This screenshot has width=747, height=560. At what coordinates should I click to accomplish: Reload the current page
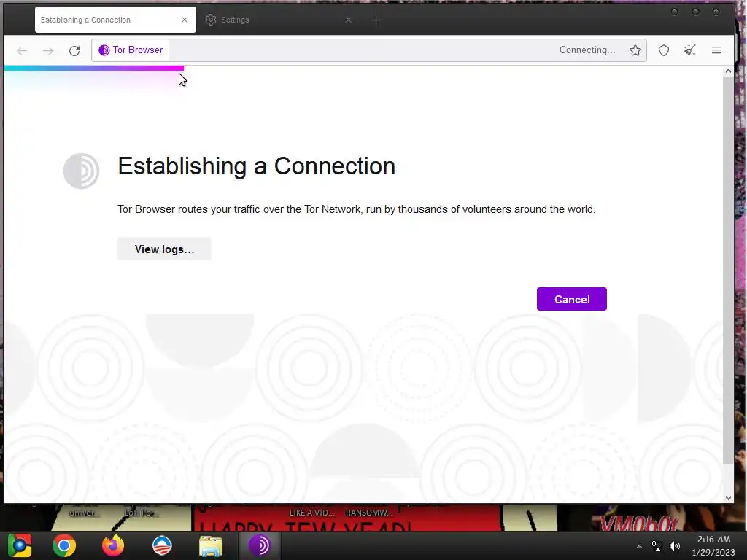pyautogui.click(x=74, y=50)
